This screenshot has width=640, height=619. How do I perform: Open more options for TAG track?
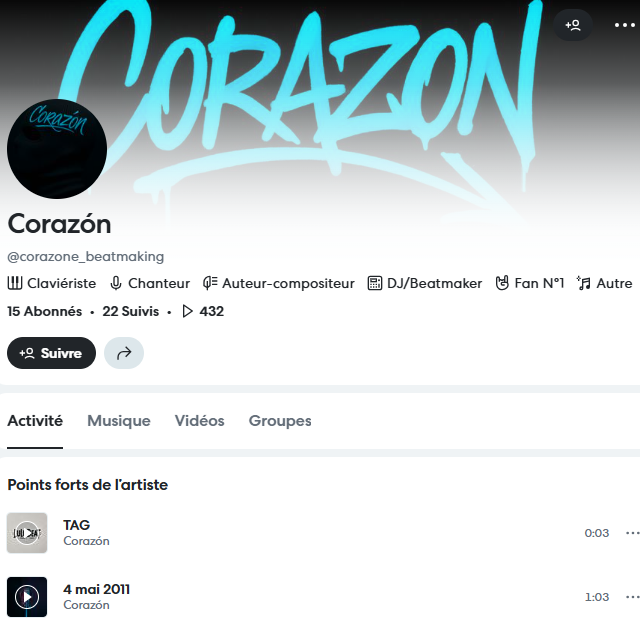(632, 533)
